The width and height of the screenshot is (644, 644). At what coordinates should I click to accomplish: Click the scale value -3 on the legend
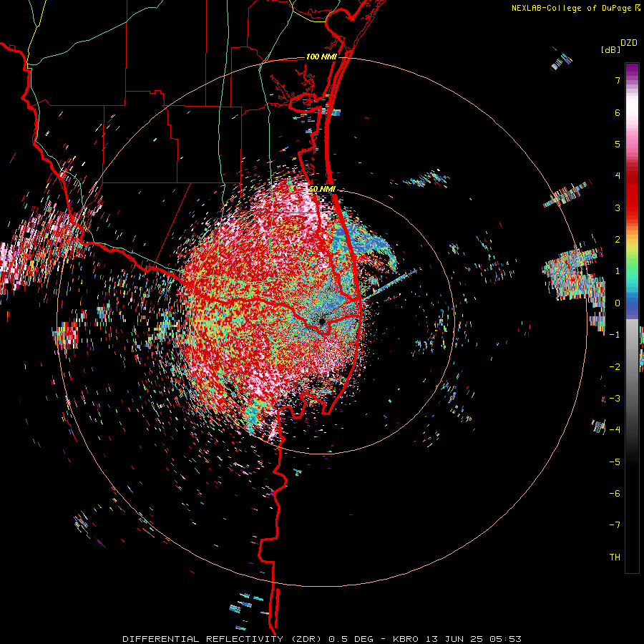pos(615,399)
